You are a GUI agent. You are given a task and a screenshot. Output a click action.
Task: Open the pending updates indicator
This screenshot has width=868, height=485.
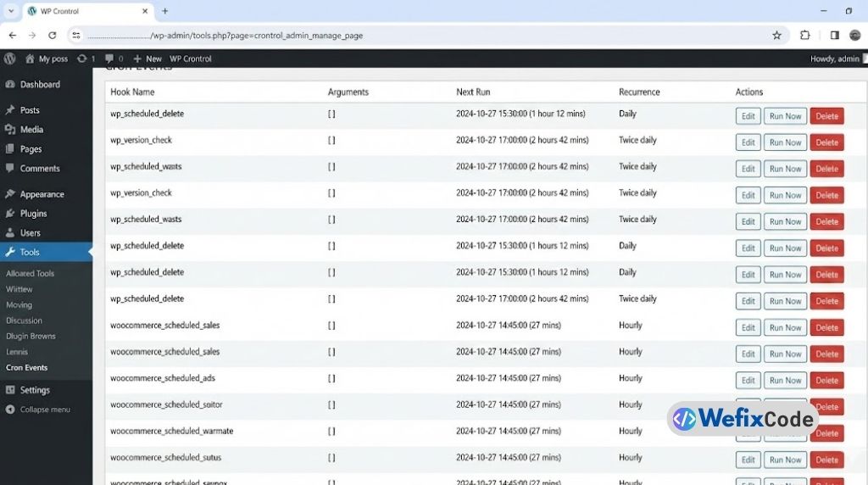coord(86,59)
